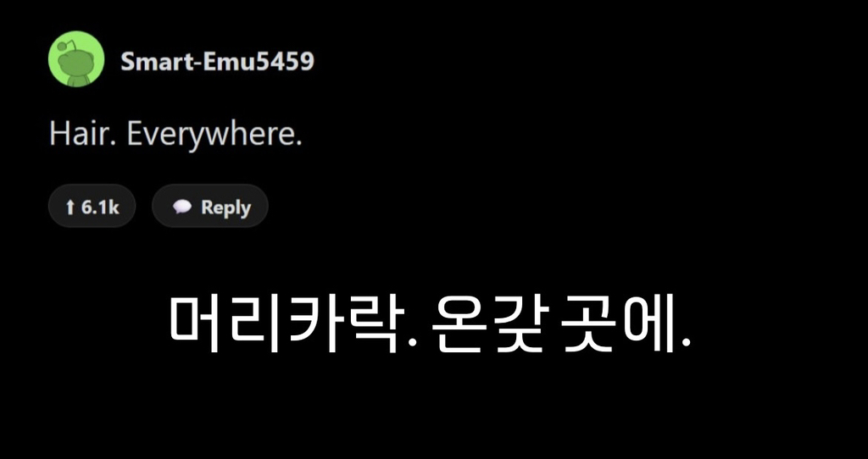868x459 pixels.
Task: Click the speech bubble reply icon
Action: 182,207
